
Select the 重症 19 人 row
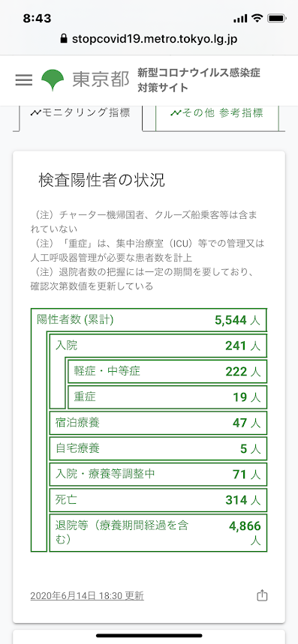click(x=167, y=397)
